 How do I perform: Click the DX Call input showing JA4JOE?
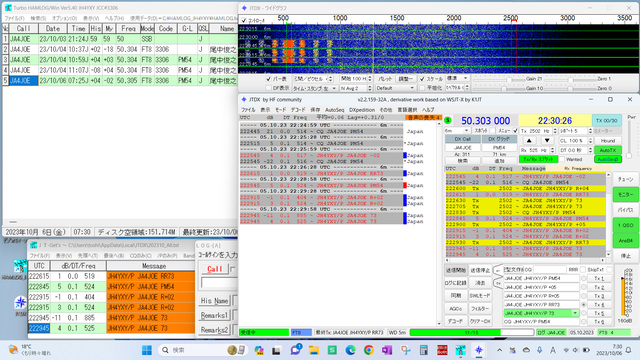click(x=462, y=147)
